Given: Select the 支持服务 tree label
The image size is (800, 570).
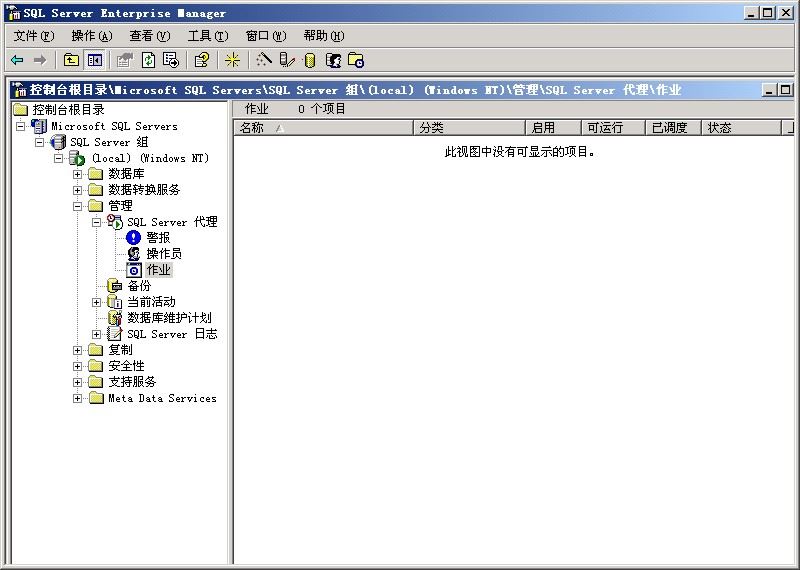Looking at the screenshot, I should (x=133, y=382).
